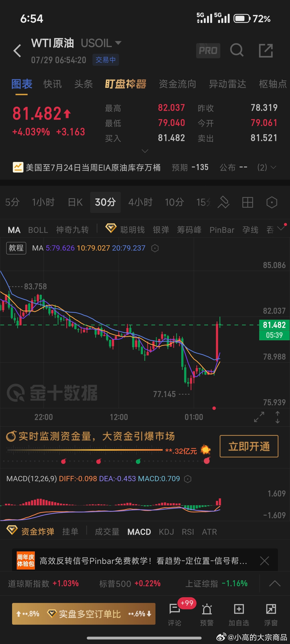This screenshot has width=290, height=644.
Task: Tap the fullscreen expand arrows icon
Action: (x=259, y=417)
